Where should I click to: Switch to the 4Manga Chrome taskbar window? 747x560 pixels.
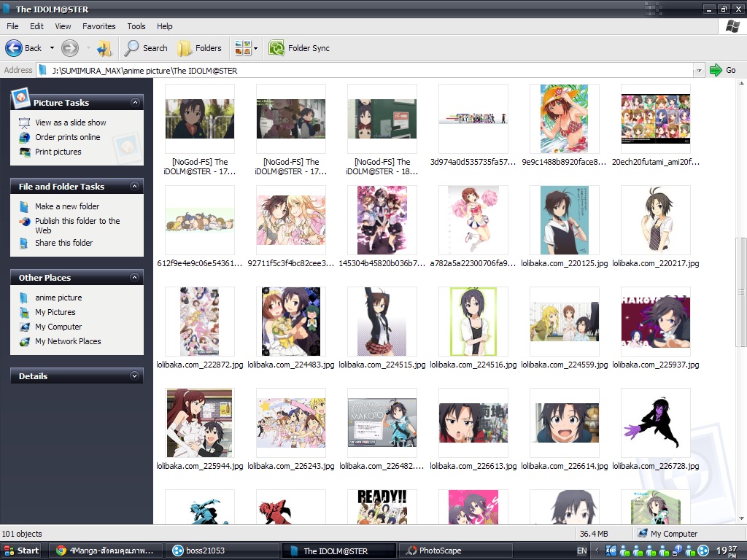tap(106, 551)
